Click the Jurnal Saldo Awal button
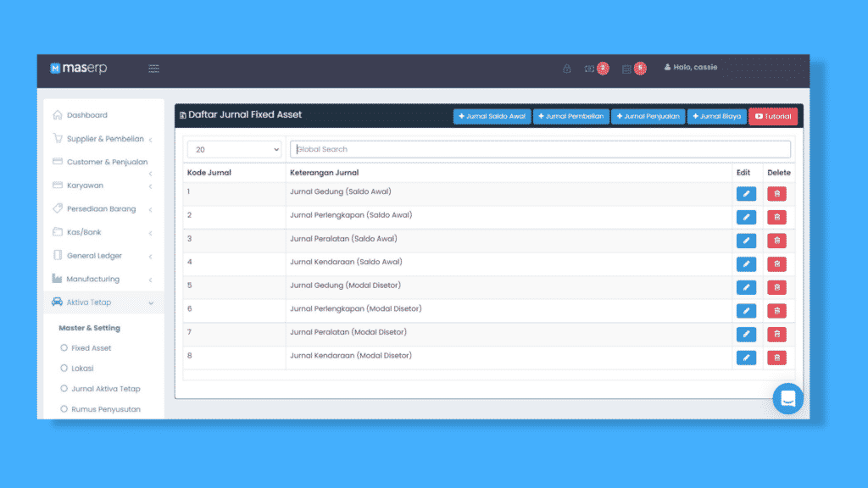This screenshot has width=868, height=488. pyautogui.click(x=492, y=117)
